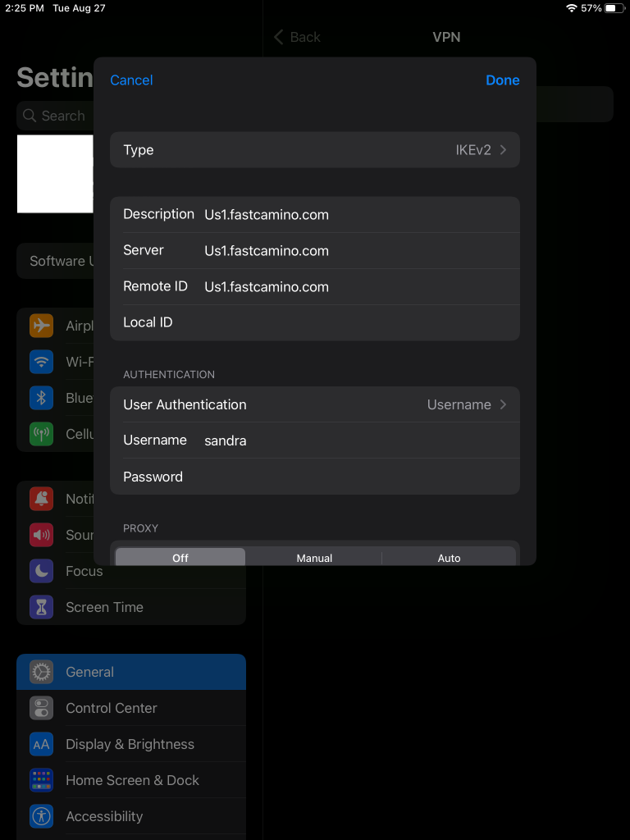Screen dimensions: 630x840
Task: Tap the Control Center icon
Action: [x=41, y=708]
